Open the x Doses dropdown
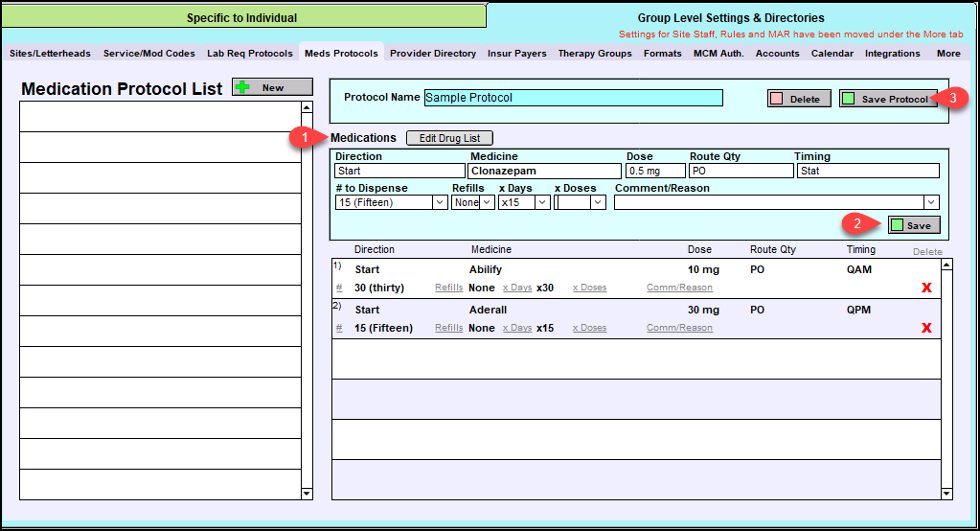Viewport: 980px width, 531px height. pos(598,202)
